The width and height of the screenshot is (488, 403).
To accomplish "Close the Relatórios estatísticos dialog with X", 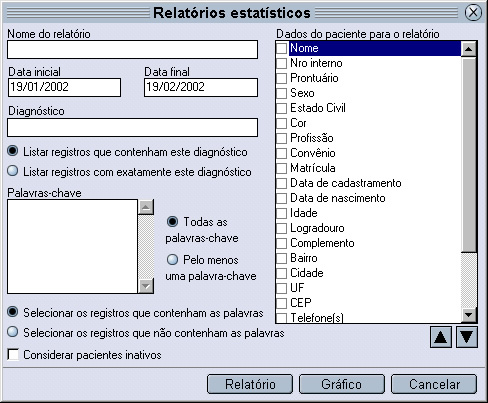I will tap(473, 13).
